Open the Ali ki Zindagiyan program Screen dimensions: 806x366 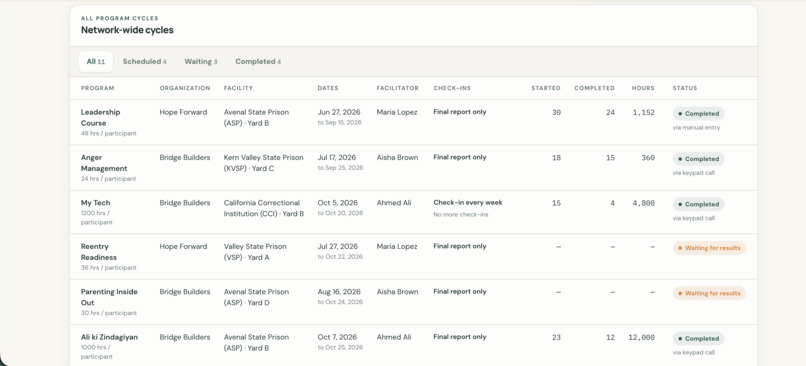109,337
